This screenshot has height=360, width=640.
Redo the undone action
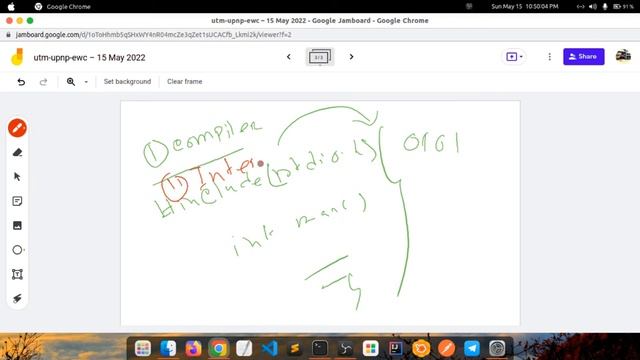(x=43, y=82)
